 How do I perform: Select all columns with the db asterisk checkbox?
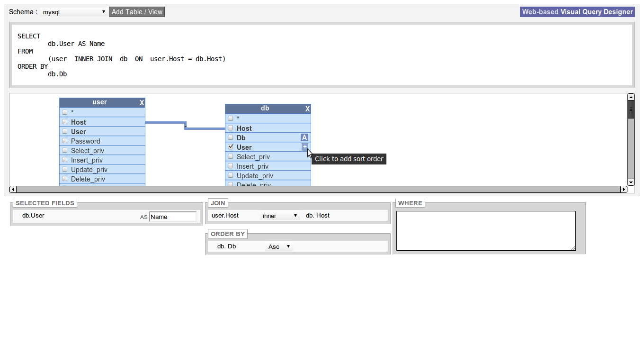230,118
